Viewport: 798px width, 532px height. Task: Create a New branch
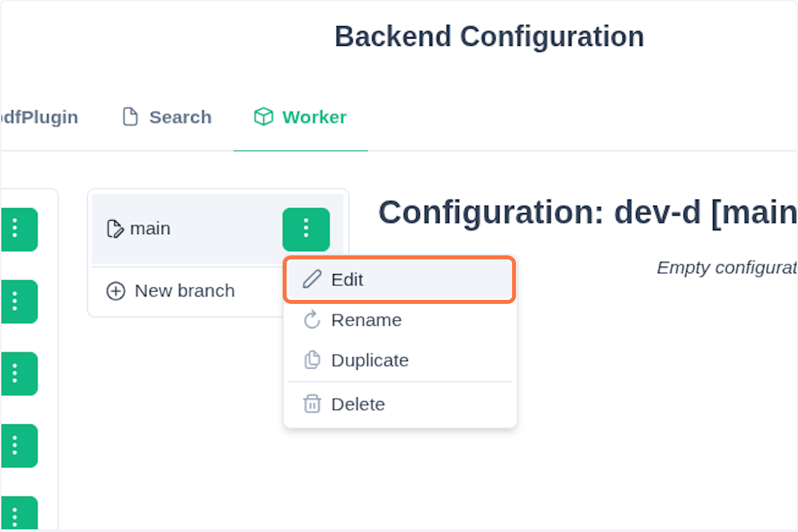(x=184, y=291)
